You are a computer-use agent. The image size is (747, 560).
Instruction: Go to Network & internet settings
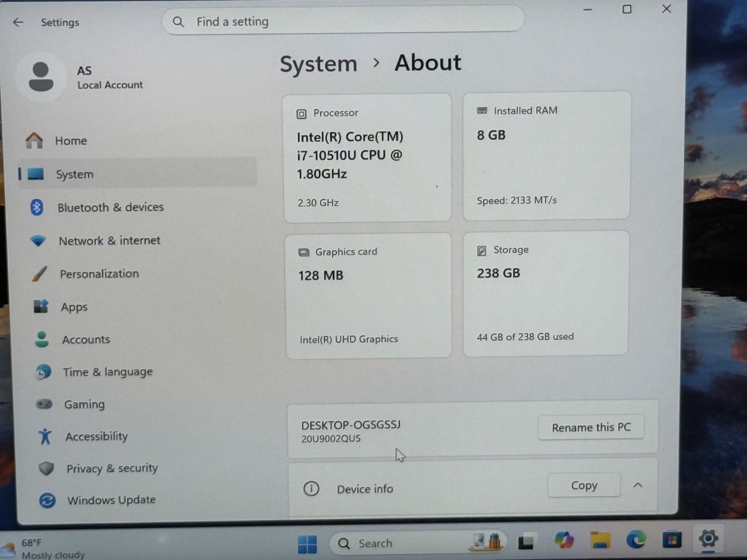pos(109,241)
